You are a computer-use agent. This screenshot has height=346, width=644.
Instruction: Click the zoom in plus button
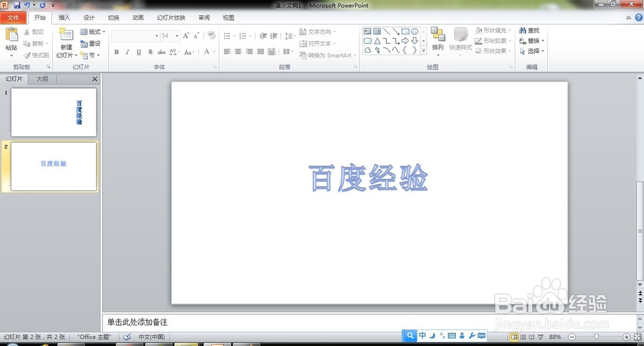(x=627, y=337)
